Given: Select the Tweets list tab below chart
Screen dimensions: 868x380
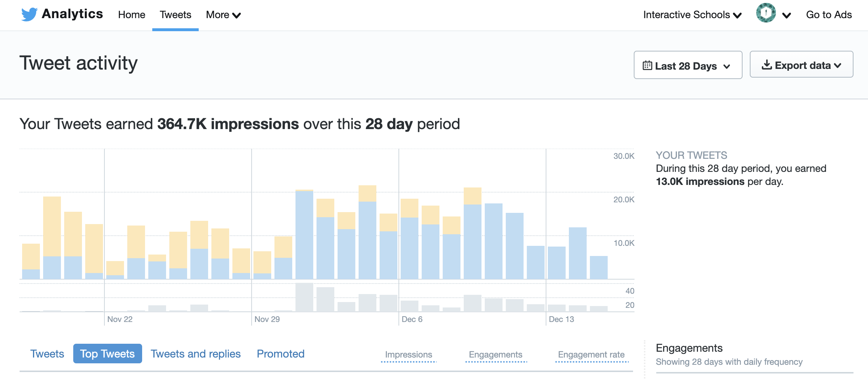Looking at the screenshot, I should [x=47, y=354].
